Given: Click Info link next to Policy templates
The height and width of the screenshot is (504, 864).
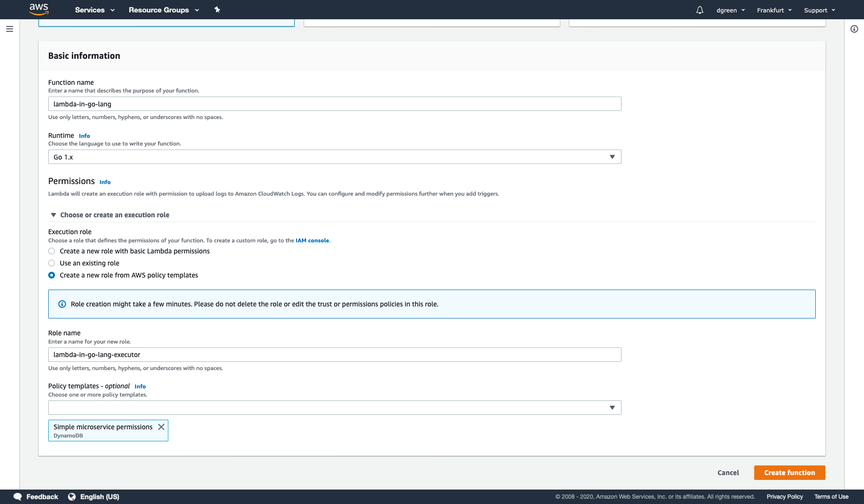Looking at the screenshot, I should click(140, 386).
